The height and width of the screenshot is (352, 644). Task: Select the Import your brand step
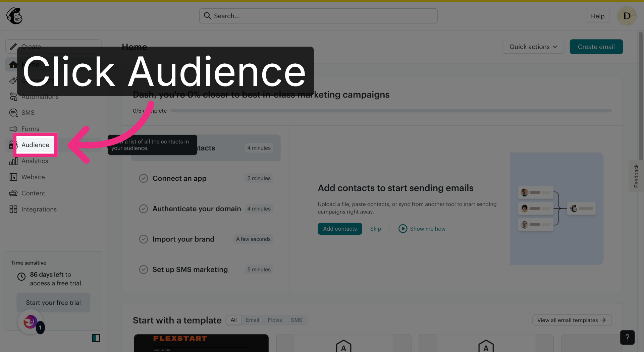(206, 239)
